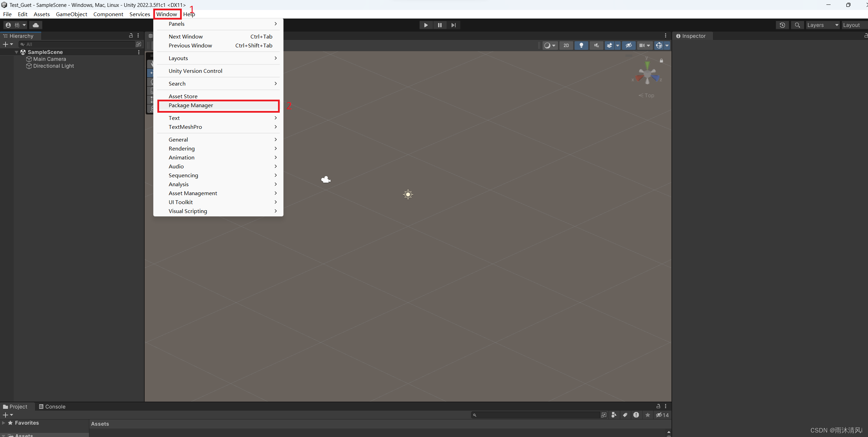The image size is (868, 437).
Task: Select Package Manager from Window menu
Action: tap(191, 105)
